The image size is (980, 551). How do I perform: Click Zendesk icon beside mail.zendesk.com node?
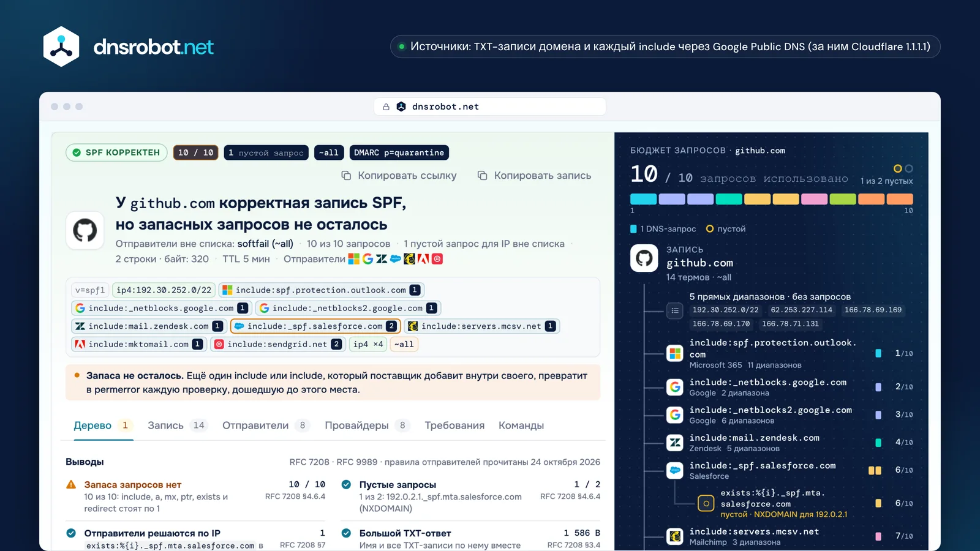pyautogui.click(x=675, y=442)
